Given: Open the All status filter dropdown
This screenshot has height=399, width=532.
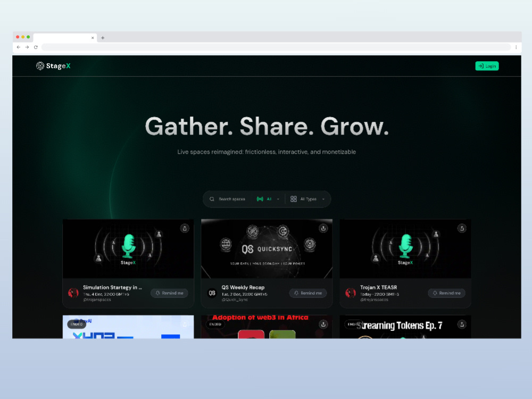Looking at the screenshot, I should [268, 199].
